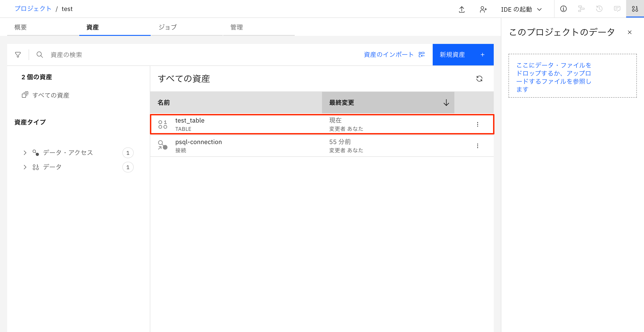Expand the データ asset type group

[x=25, y=167]
